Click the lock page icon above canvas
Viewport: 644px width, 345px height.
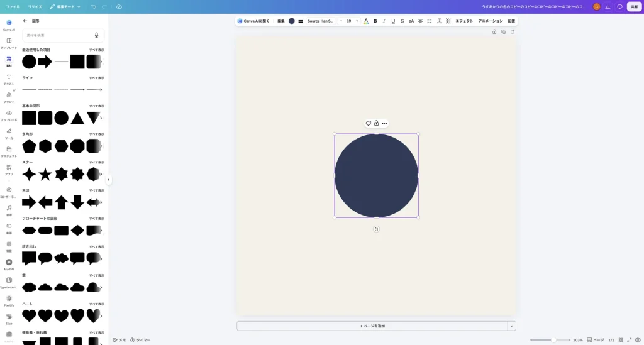point(494,31)
